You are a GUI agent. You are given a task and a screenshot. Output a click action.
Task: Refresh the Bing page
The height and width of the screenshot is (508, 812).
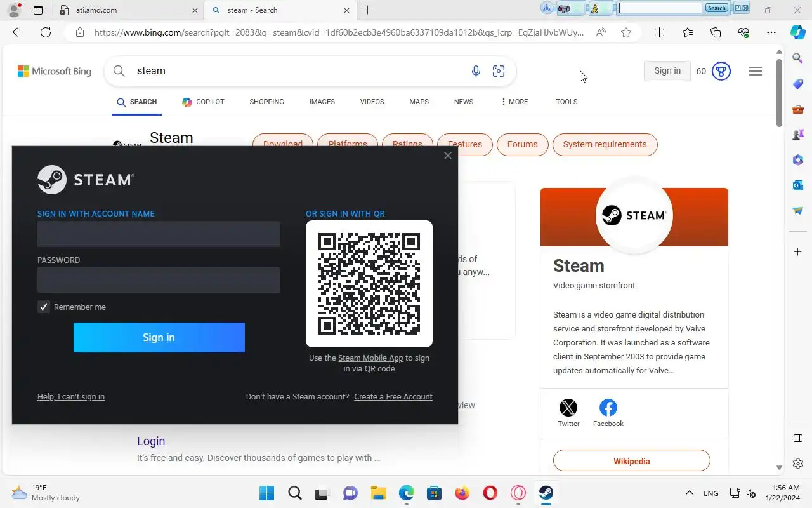[x=46, y=32]
